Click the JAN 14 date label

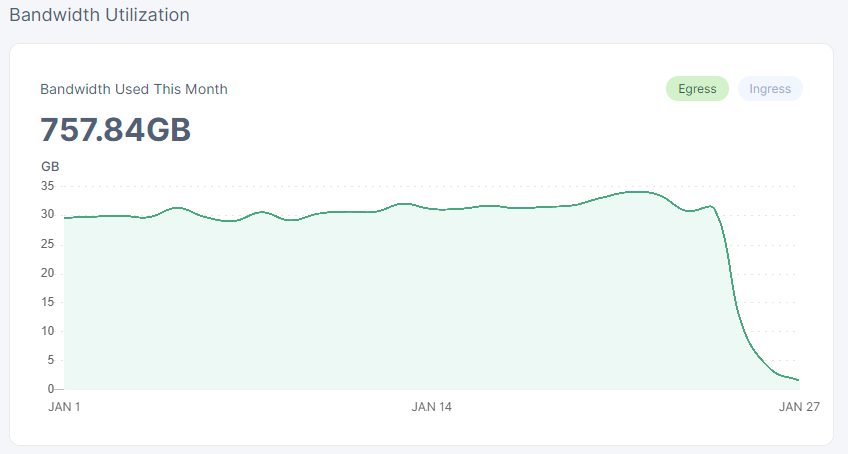pyautogui.click(x=432, y=407)
